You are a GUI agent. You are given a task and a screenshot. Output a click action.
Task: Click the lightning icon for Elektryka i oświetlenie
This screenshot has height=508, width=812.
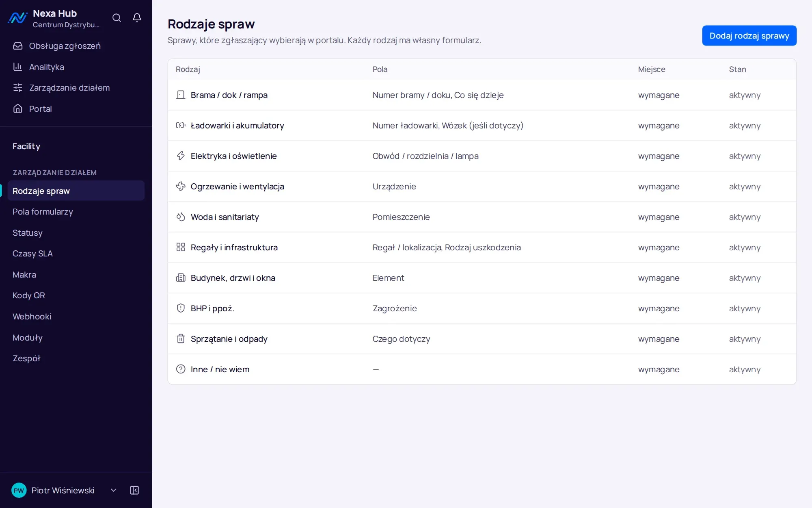pos(181,156)
